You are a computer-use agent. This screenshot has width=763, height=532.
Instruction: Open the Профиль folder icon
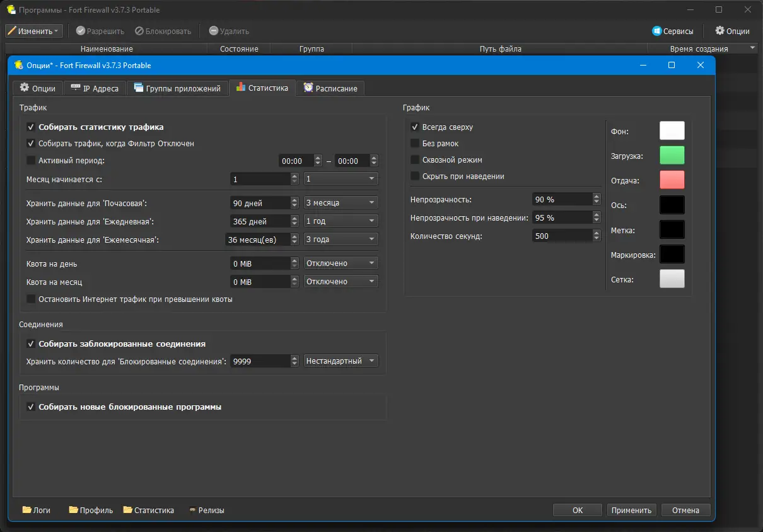73,510
